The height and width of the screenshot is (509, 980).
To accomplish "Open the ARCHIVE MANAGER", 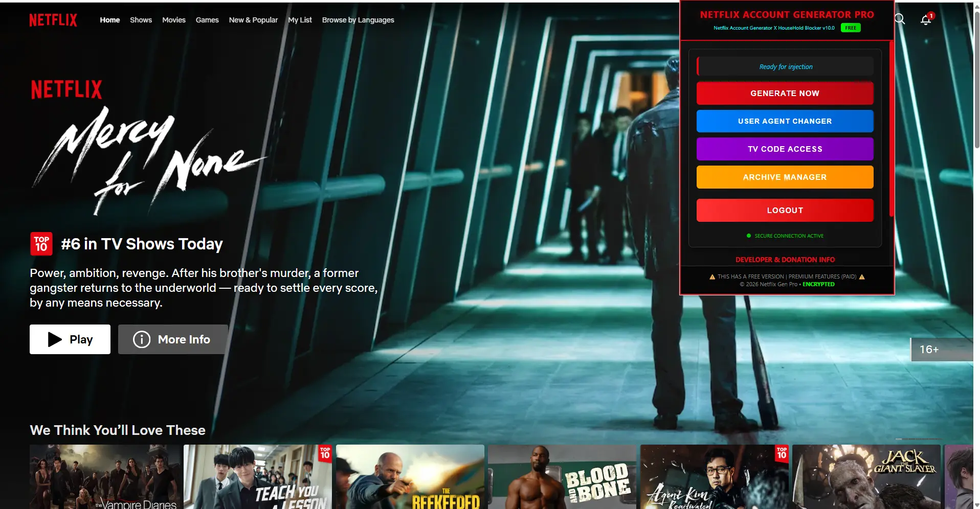I will (x=785, y=177).
